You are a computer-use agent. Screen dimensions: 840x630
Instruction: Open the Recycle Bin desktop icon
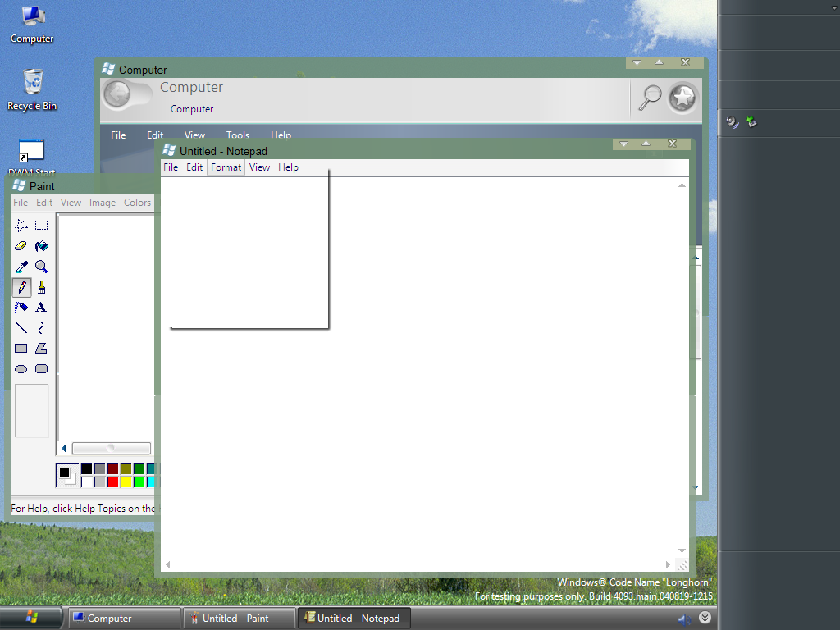click(32, 90)
